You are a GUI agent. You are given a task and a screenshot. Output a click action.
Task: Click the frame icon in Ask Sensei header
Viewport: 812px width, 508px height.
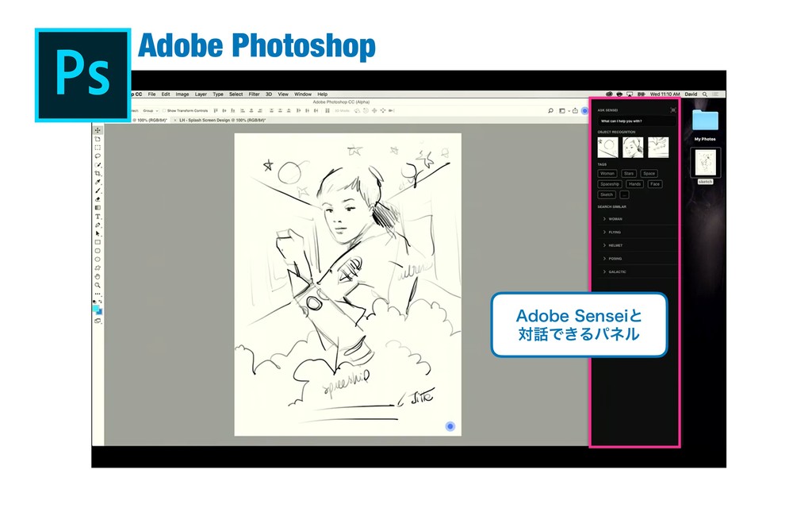[x=672, y=110]
